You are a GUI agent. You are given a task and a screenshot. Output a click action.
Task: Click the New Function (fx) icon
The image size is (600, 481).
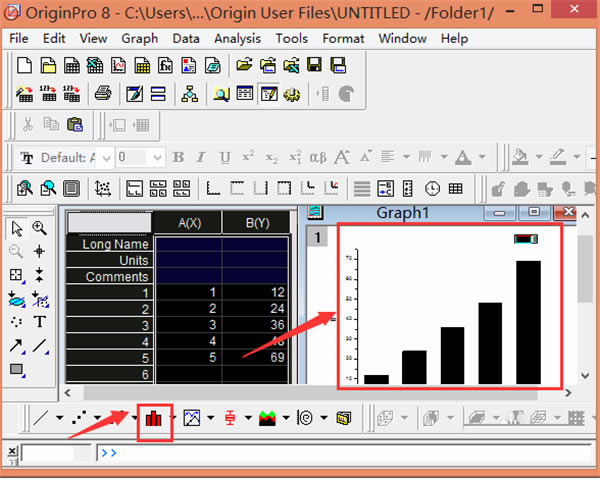[165, 65]
